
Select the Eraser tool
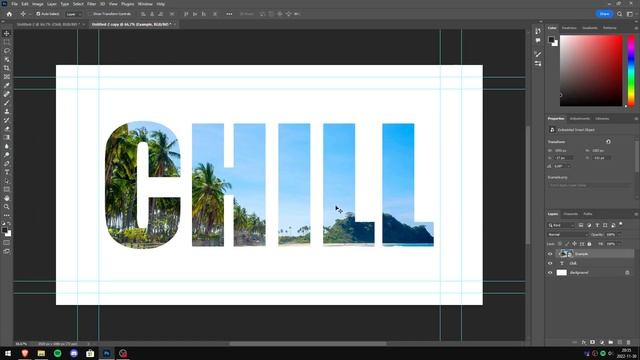7,129
